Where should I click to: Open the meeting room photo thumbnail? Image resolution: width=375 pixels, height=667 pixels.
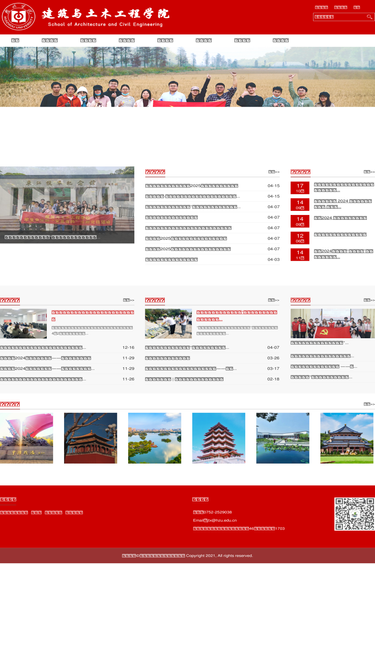[x=23, y=324]
